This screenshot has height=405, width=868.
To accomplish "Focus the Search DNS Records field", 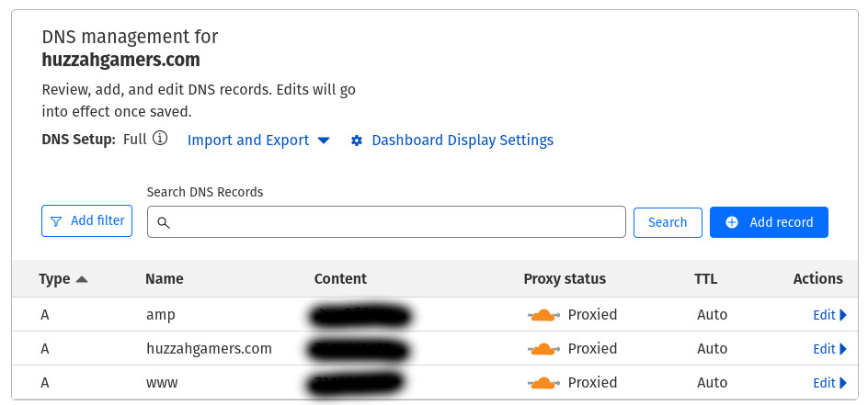I will click(386, 222).
